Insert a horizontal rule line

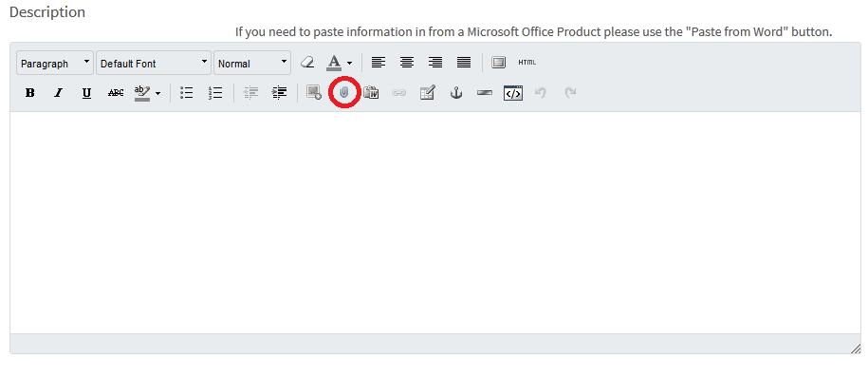coord(485,93)
